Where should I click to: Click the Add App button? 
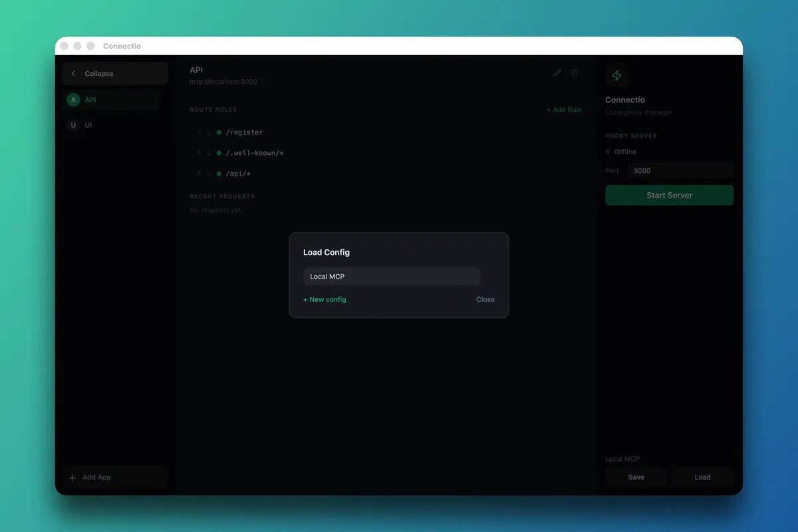point(115,477)
